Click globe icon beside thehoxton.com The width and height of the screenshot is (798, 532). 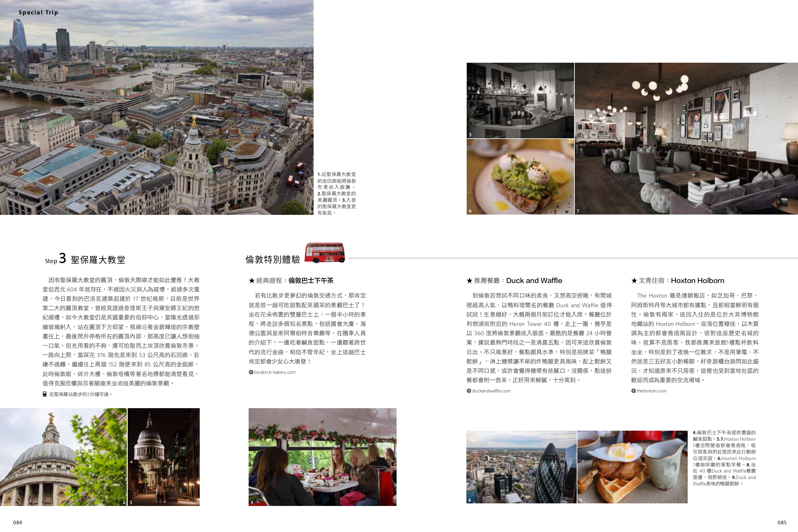pyautogui.click(x=633, y=391)
